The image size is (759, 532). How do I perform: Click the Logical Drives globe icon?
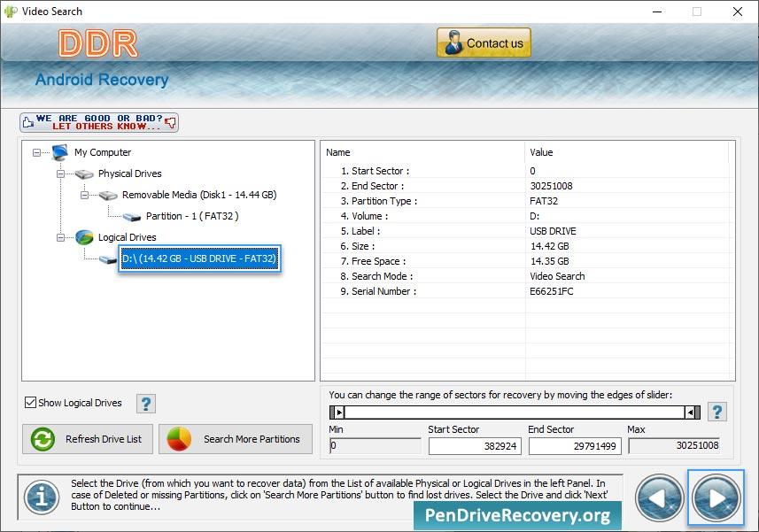[x=85, y=237]
